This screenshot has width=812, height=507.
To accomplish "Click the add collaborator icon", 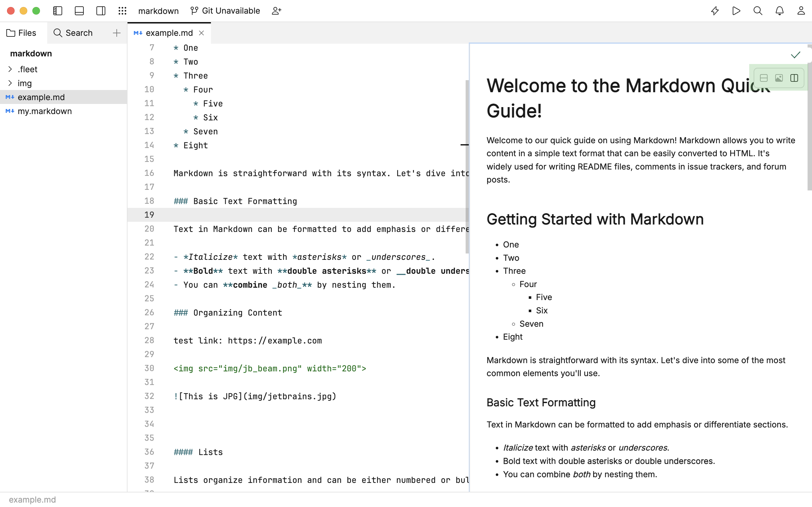I will (277, 11).
